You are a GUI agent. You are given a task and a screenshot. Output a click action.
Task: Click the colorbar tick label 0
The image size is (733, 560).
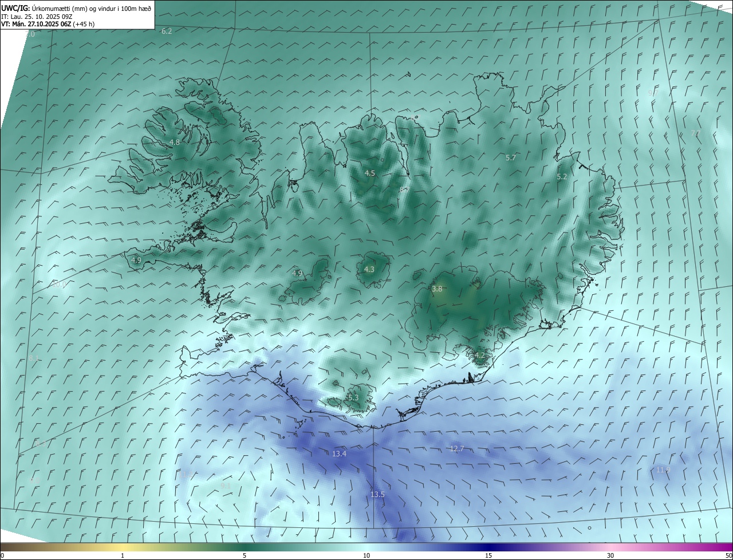[2, 555]
